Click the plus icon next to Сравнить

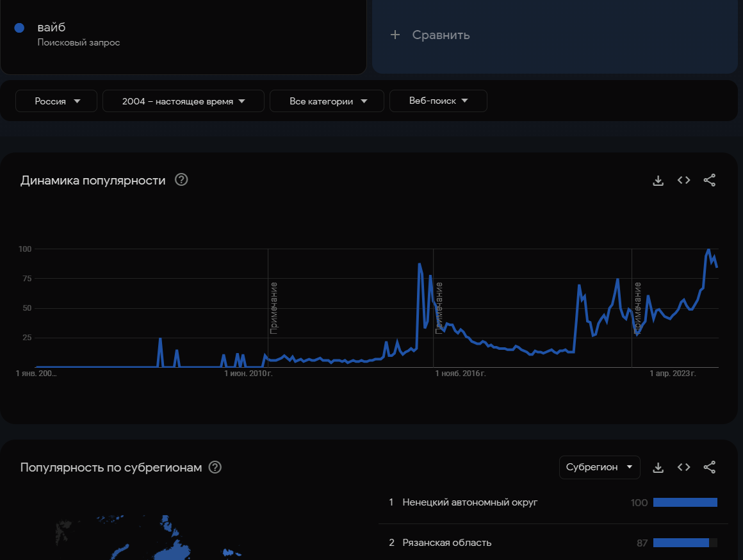[395, 35]
